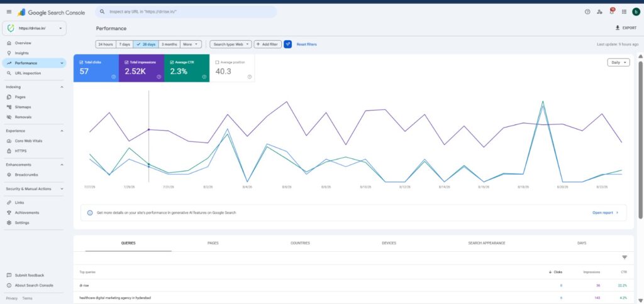
Task: Collapse the Indexing section
Action: tap(62, 87)
